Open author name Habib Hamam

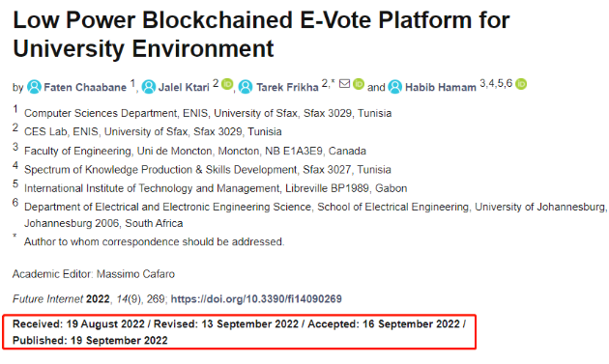441,87
